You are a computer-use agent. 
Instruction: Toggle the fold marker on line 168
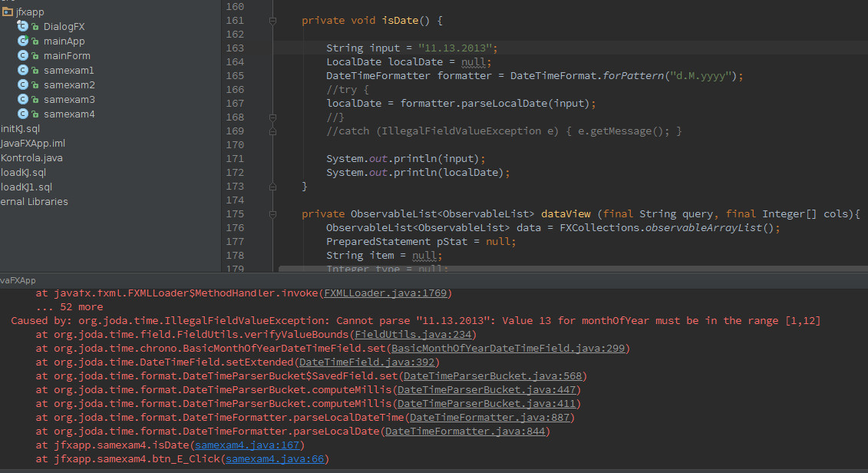click(272, 117)
